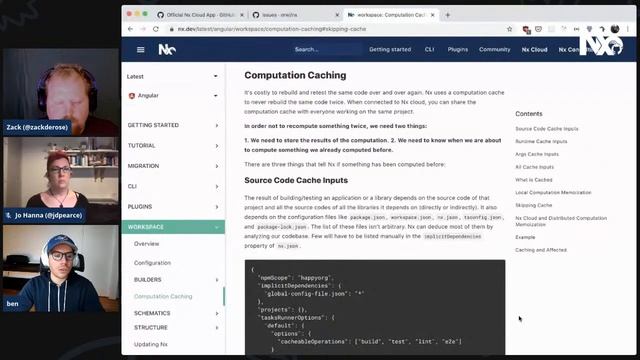Screen dimensions: 640x360
Task: Open the Latest version dropdown
Action: click(173, 76)
